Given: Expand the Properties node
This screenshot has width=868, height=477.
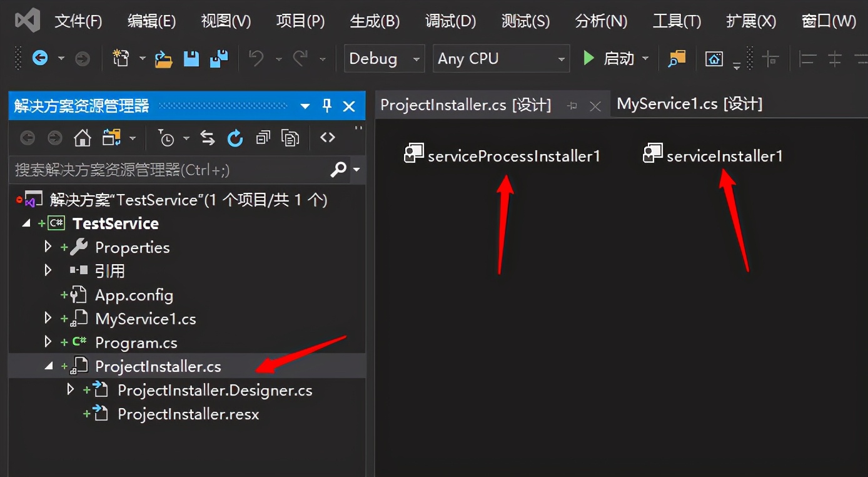Looking at the screenshot, I should 48,247.
